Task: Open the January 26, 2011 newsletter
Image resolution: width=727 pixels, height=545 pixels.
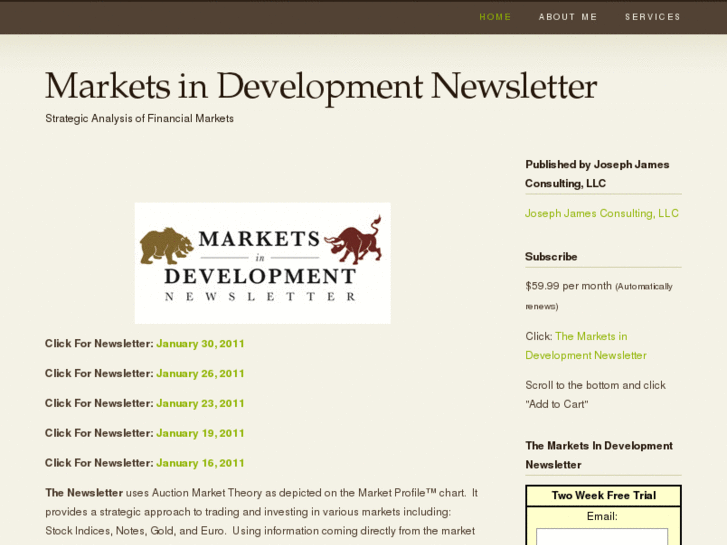Action: [x=200, y=373]
